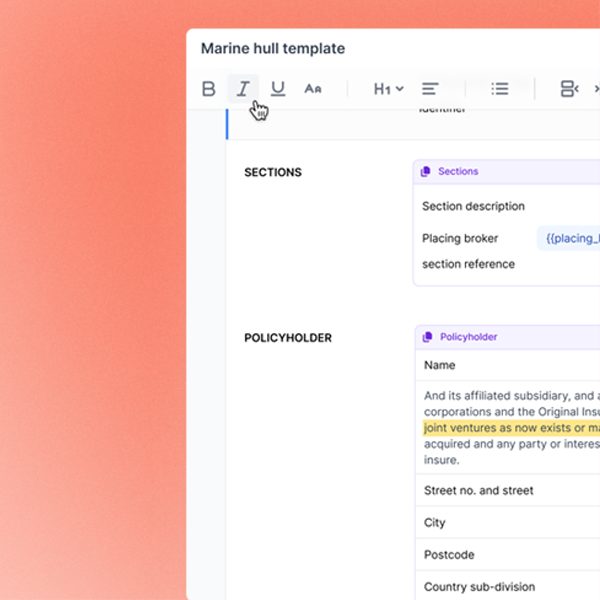The width and height of the screenshot is (600, 600).
Task: Click the Placing broker label
Action: coord(460,238)
